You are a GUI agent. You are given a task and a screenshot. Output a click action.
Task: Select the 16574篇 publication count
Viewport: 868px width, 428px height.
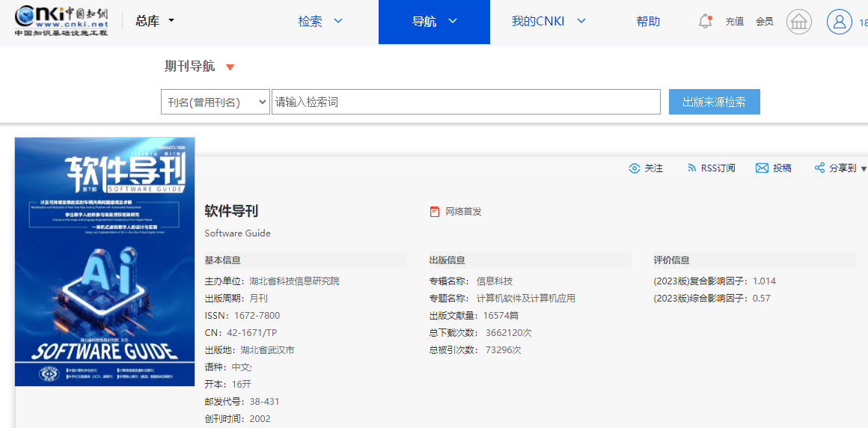(501, 316)
